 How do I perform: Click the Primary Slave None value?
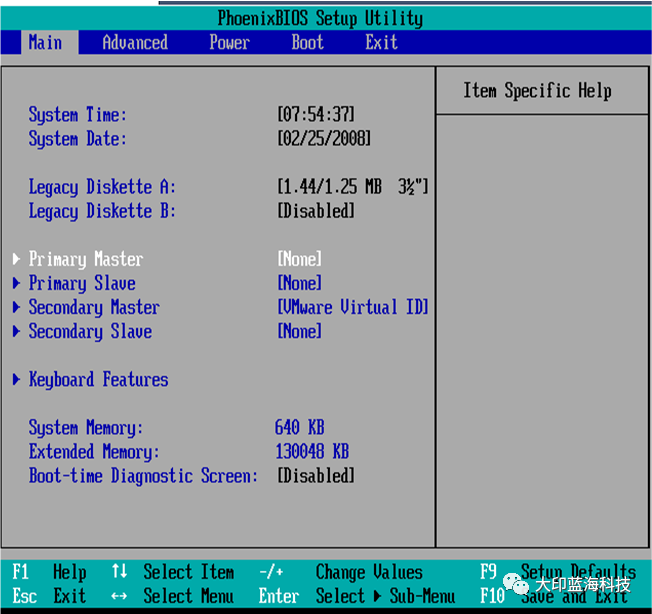coord(299,283)
